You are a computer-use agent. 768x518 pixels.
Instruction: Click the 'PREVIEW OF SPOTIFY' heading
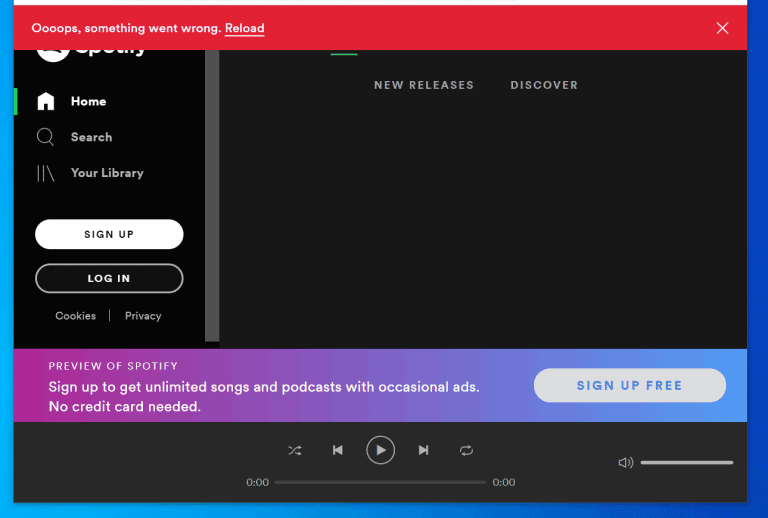[x=113, y=366]
